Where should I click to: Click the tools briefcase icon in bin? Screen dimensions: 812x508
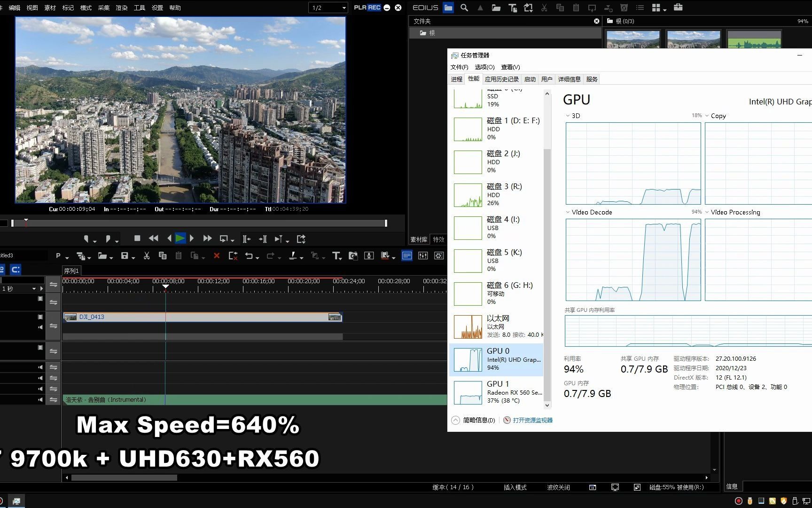coord(678,7)
